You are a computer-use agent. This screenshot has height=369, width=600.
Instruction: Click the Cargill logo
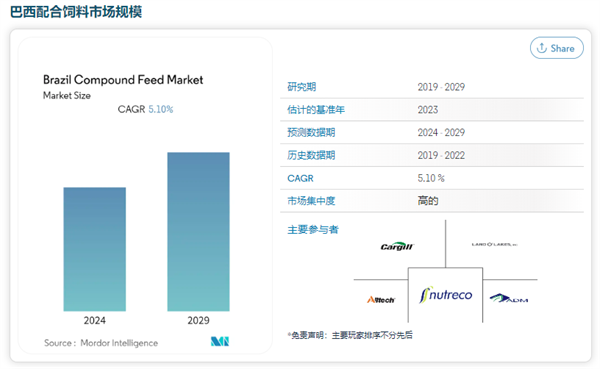click(x=397, y=246)
